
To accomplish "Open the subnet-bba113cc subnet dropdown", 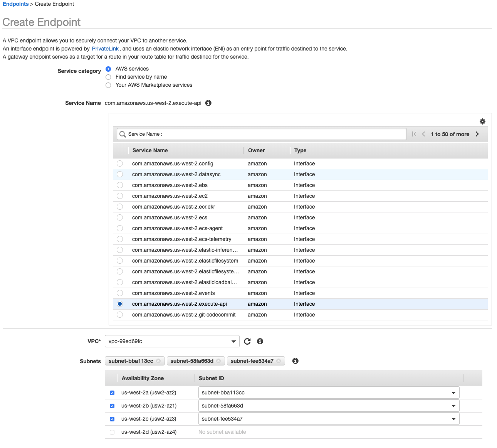I will (x=329, y=392).
